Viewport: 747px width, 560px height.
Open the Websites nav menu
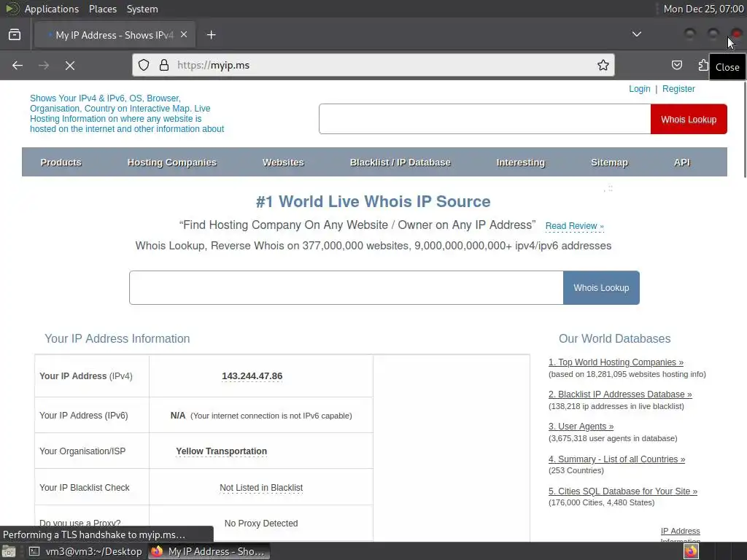[x=283, y=163]
